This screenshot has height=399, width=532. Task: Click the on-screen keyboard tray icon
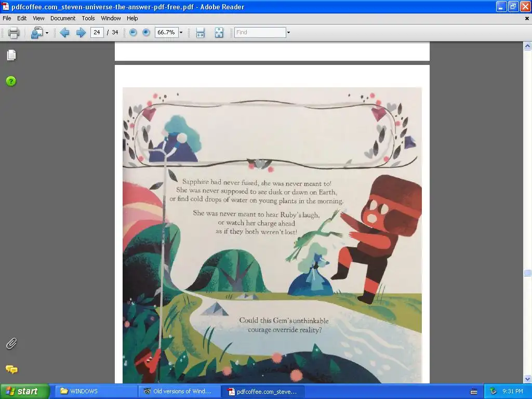[x=474, y=392]
